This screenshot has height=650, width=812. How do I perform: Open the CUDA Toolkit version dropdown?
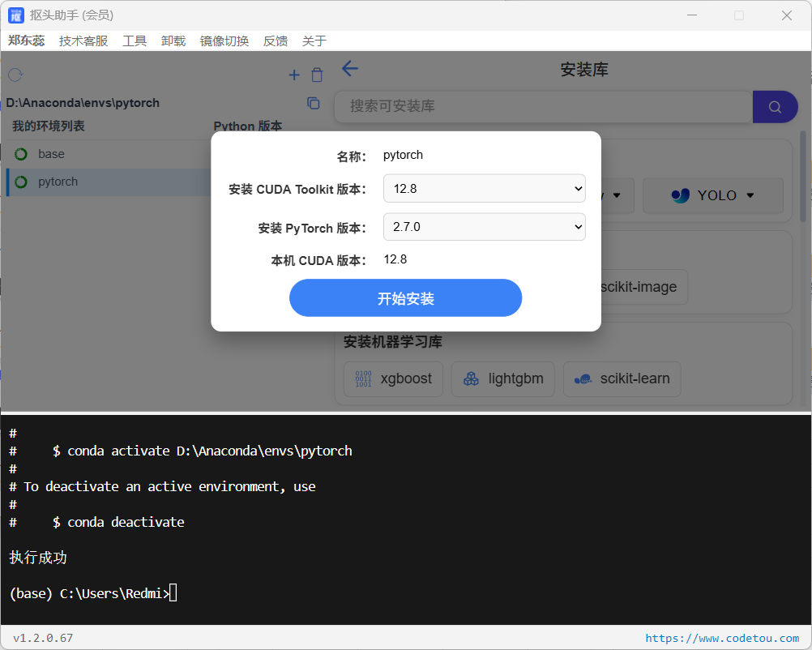pos(484,189)
